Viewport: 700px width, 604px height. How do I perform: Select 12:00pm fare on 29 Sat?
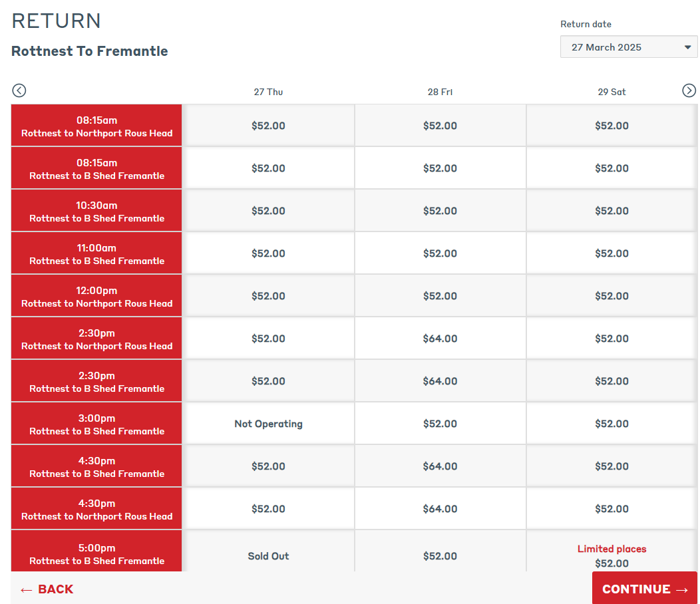[x=612, y=296]
